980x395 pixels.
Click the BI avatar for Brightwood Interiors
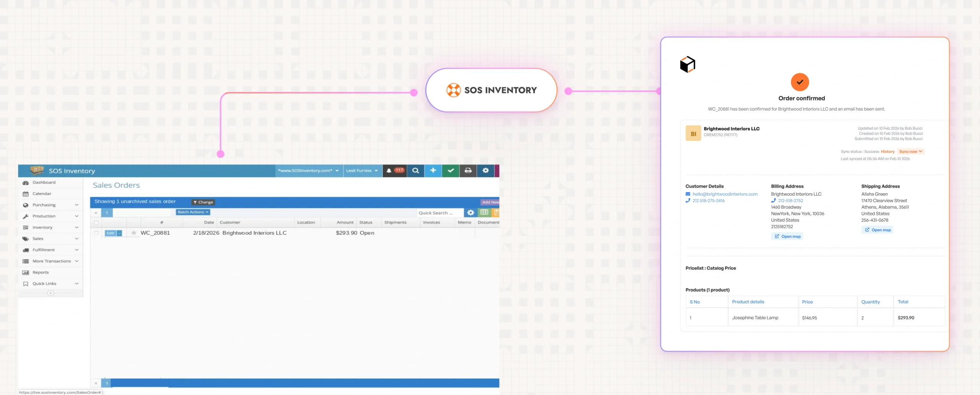(693, 134)
